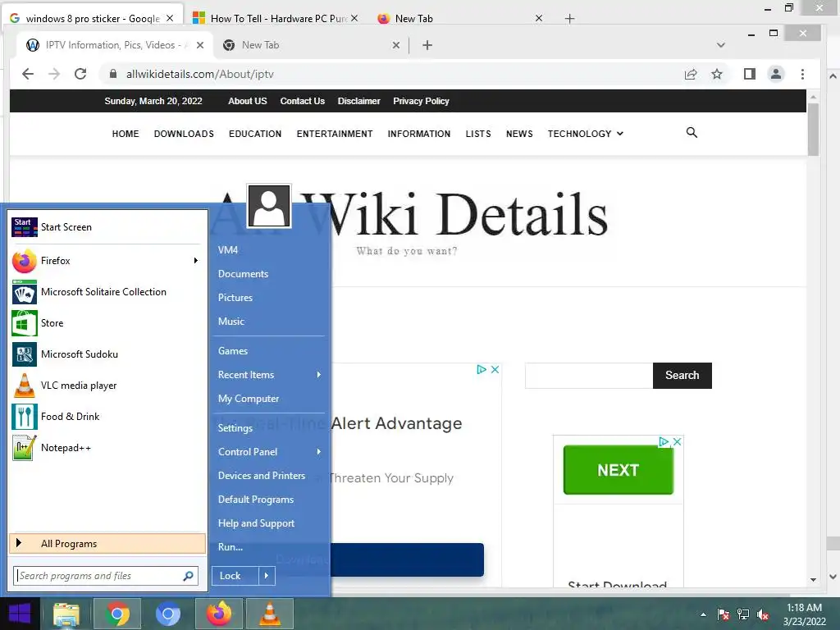840x630 pixels.
Task: Open Pictures folder from start menu
Action: pos(235,297)
